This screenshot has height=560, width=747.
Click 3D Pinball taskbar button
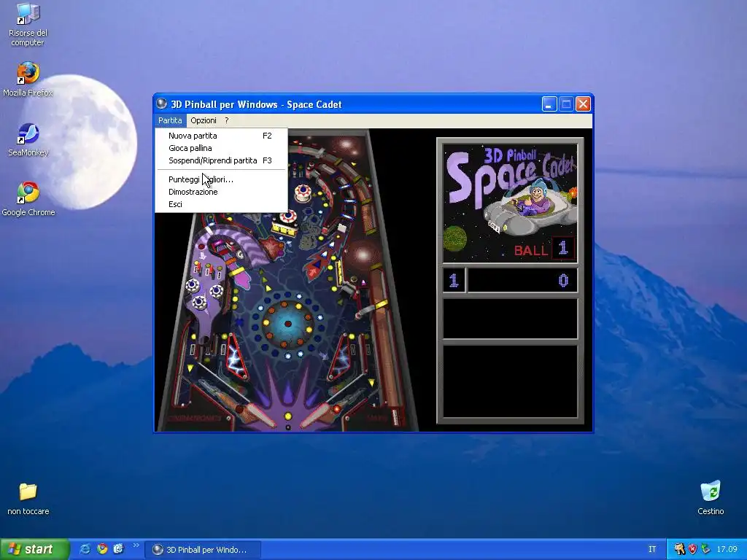203,550
